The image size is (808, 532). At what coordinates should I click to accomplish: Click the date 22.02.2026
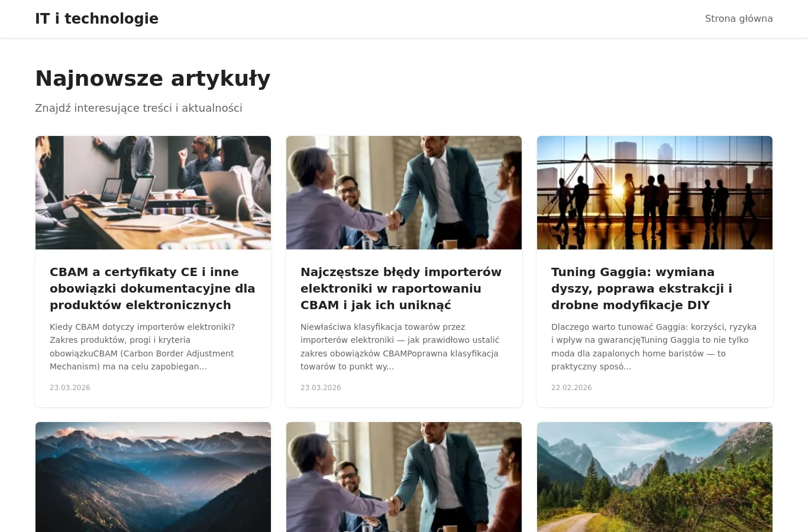click(x=571, y=388)
